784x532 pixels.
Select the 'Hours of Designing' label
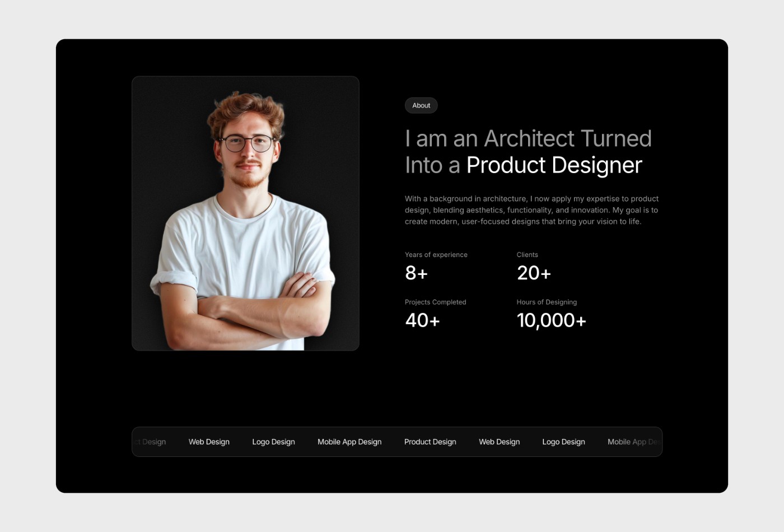click(x=547, y=302)
